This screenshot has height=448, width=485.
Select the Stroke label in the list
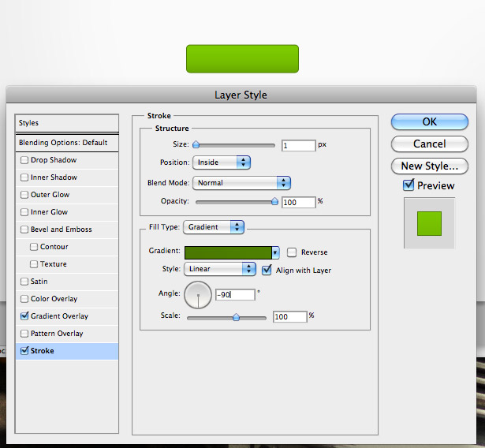[x=42, y=351]
